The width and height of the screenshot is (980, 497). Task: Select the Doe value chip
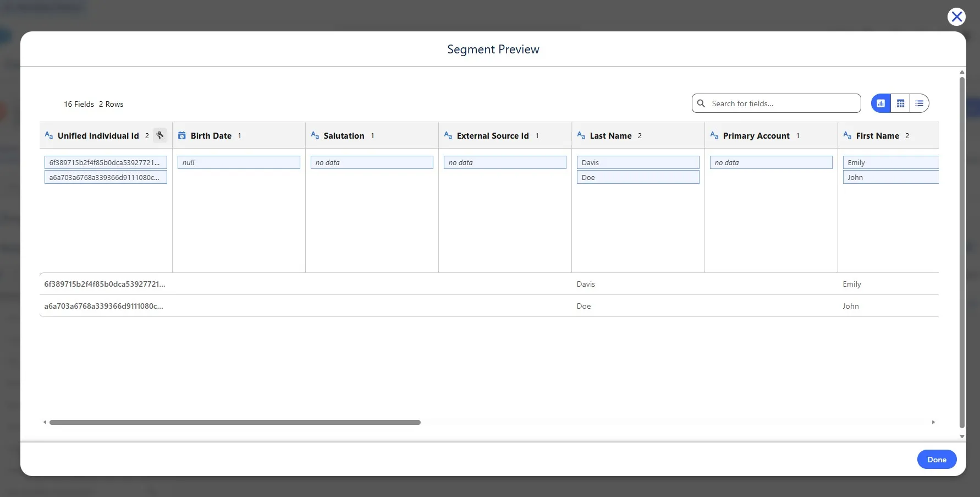pyautogui.click(x=638, y=177)
